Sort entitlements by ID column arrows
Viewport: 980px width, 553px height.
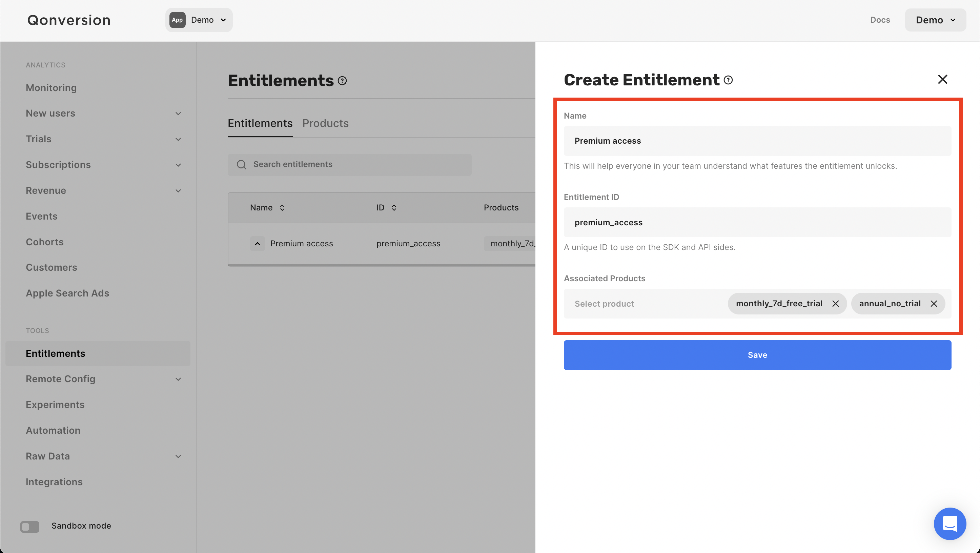394,208
